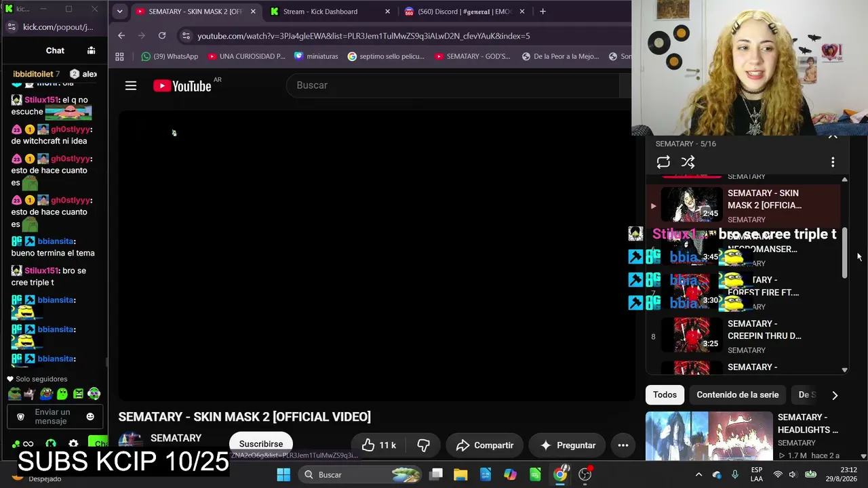
Task: Select the Todos filter chip
Action: [x=665, y=394]
